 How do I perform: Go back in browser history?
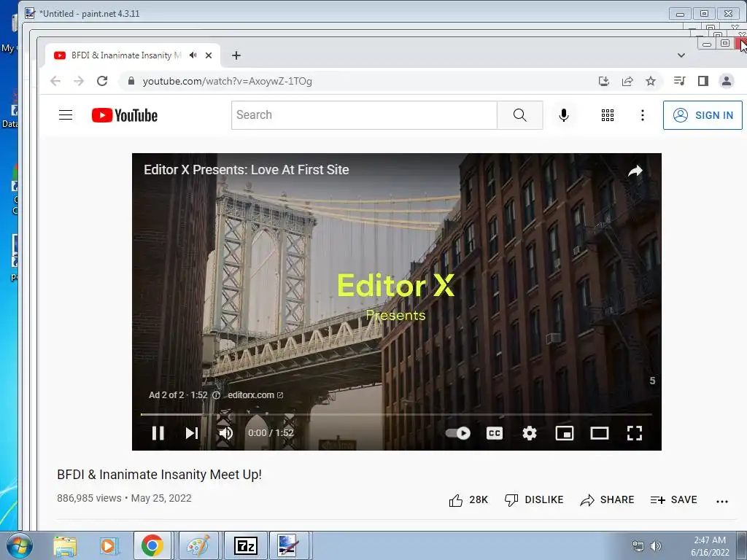(55, 81)
